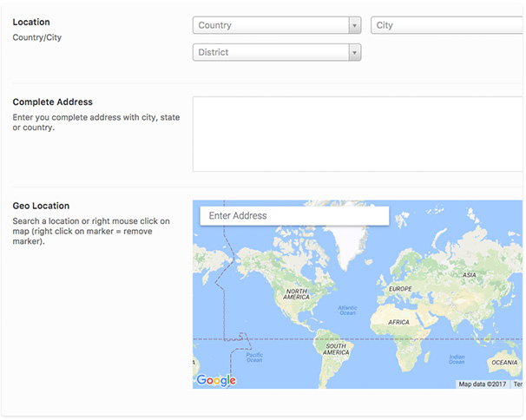Click the Atlantic Ocean label

coord(347,310)
